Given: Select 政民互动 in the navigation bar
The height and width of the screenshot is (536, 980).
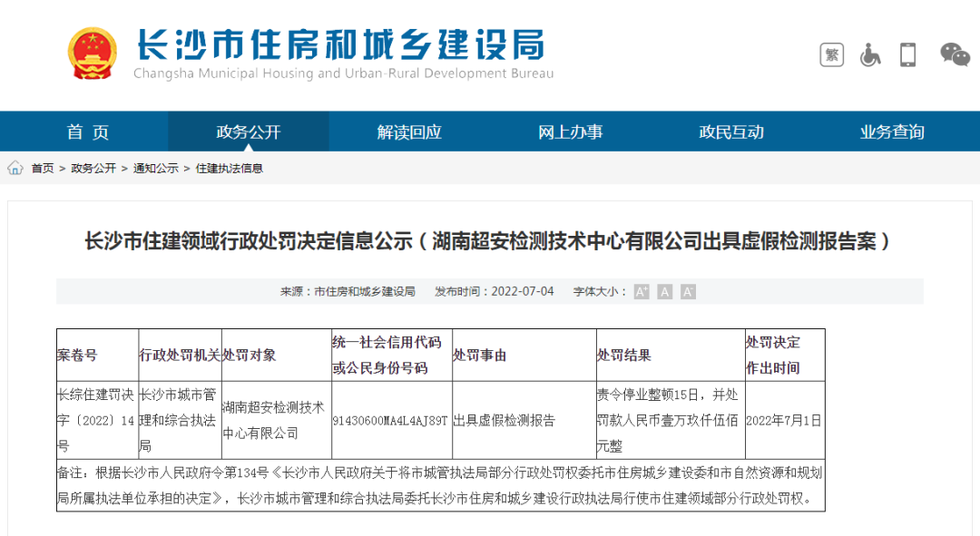Looking at the screenshot, I should pyautogui.click(x=731, y=132).
